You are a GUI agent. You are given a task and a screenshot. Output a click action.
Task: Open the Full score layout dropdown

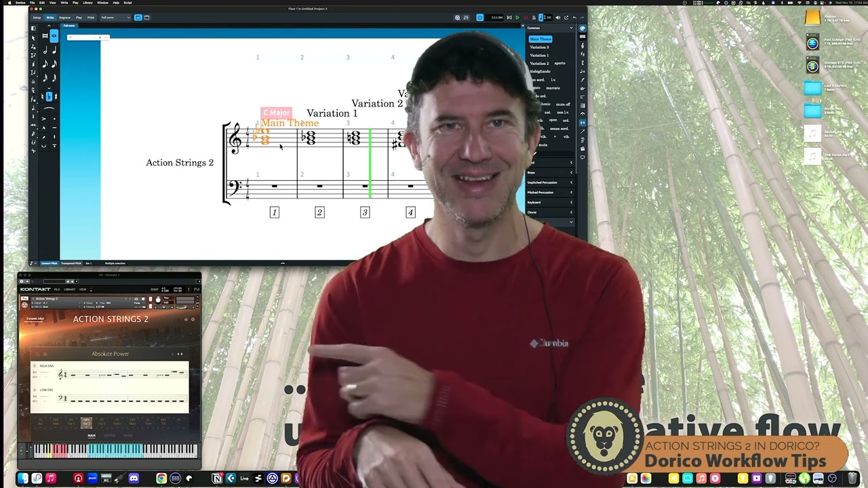(115, 18)
